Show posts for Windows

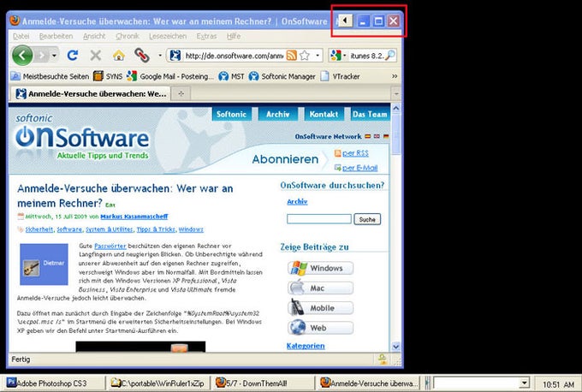[320, 268]
